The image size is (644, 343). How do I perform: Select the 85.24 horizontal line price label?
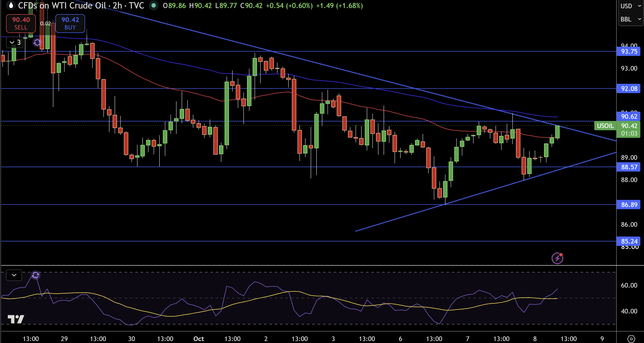point(629,241)
